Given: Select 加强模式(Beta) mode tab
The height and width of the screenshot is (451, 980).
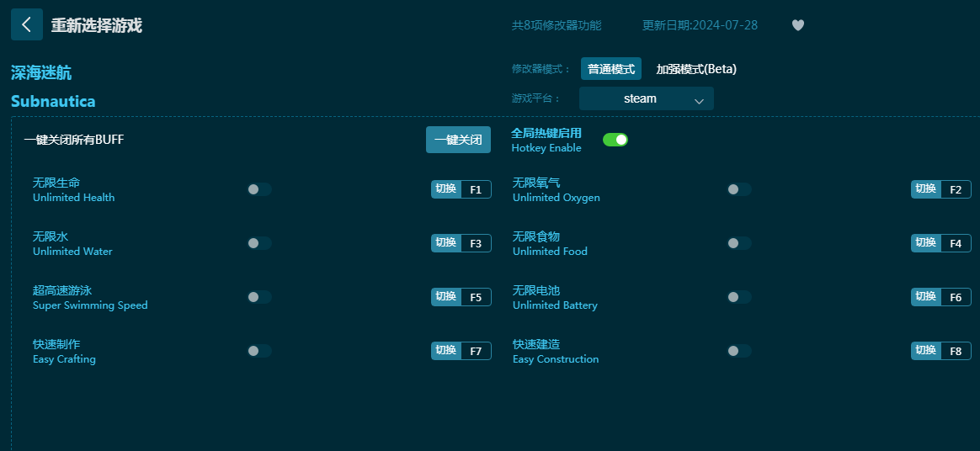Looking at the screenshot, I should coord(696,69).
